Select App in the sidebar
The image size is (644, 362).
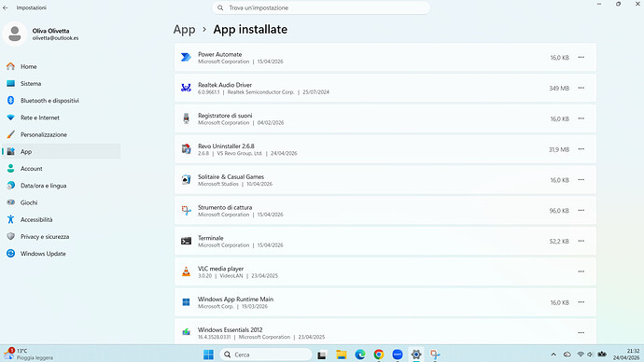(x=62, y=151)
